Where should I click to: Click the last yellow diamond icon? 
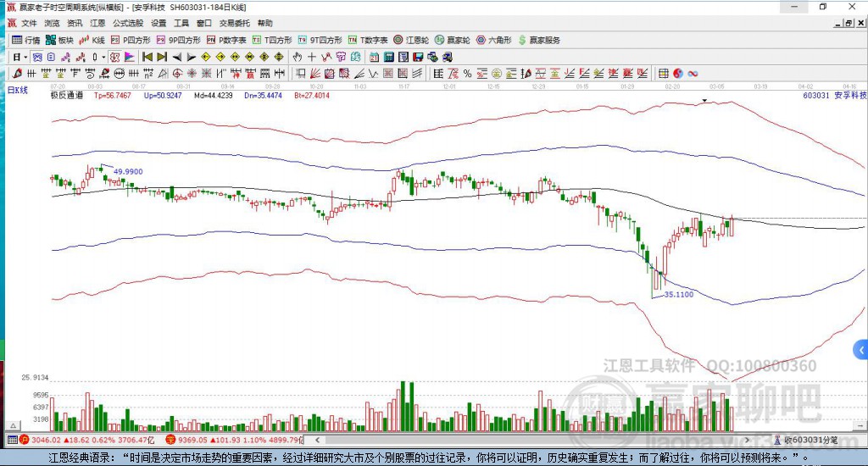(279, 57)
